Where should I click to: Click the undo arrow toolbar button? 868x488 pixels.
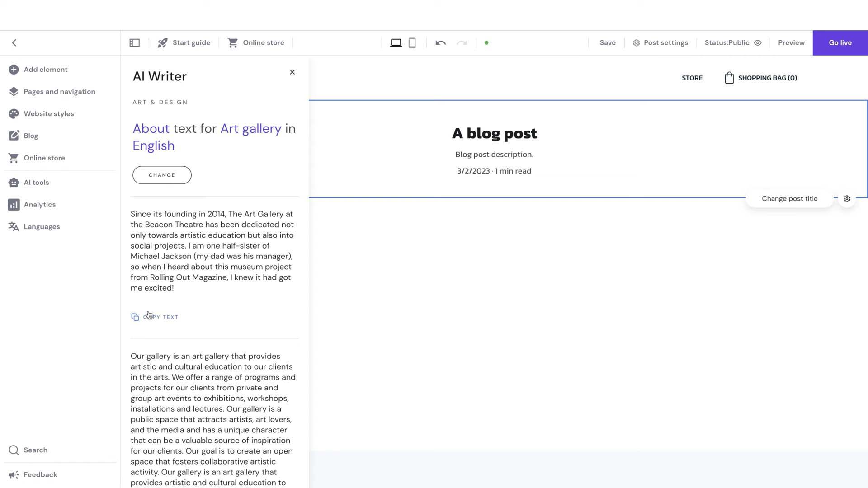(x=441, y=42)
